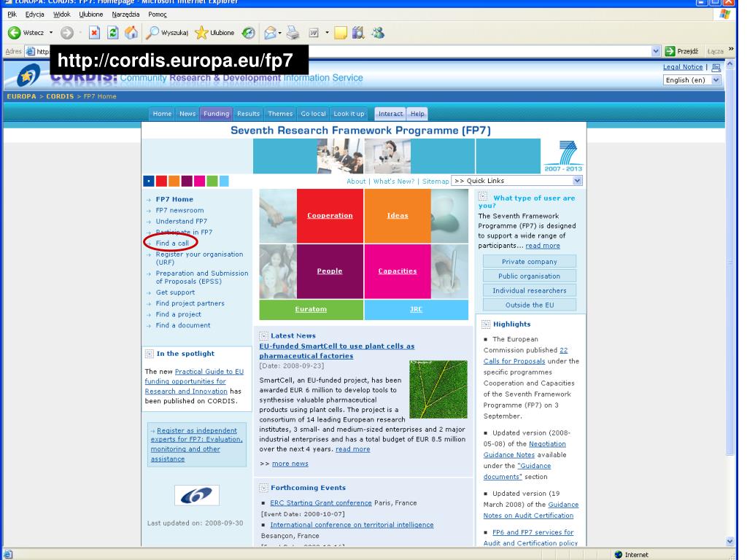Click the Individual researchers button
This screenshot has width=747, height=560.
click(x=530, y=290)
